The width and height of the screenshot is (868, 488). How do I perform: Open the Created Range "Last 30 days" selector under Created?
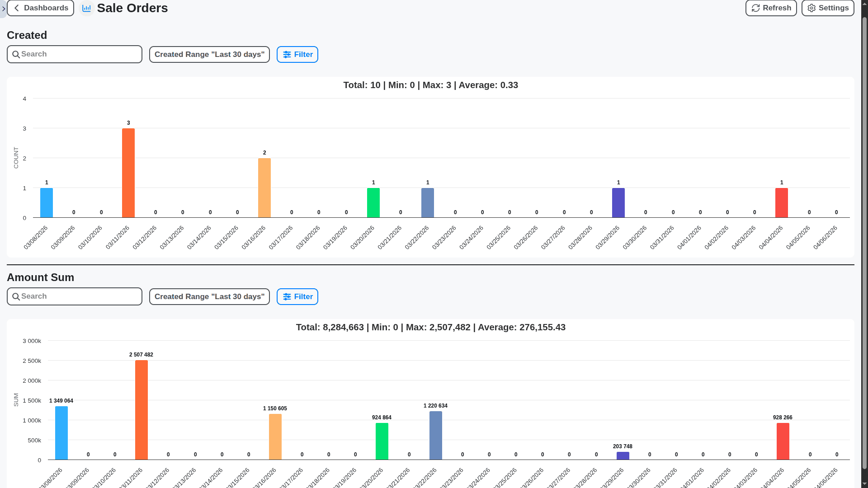pyautogui.click(x=209, y=54)
